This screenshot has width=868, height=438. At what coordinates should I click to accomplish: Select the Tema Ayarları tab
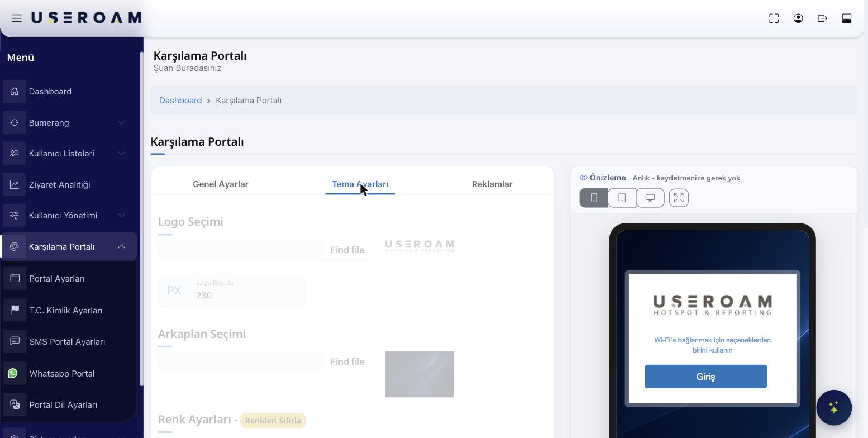pos(360,184)
